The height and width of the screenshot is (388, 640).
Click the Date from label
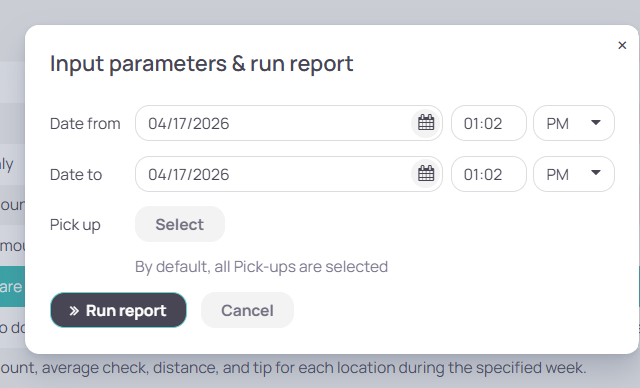pos(85,124)
